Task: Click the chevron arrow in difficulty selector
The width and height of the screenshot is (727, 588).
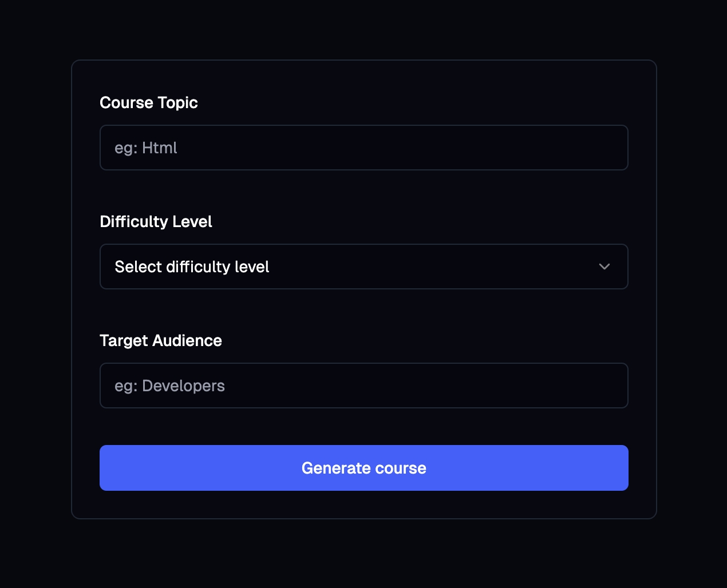Action: click(x=604, y=267)
